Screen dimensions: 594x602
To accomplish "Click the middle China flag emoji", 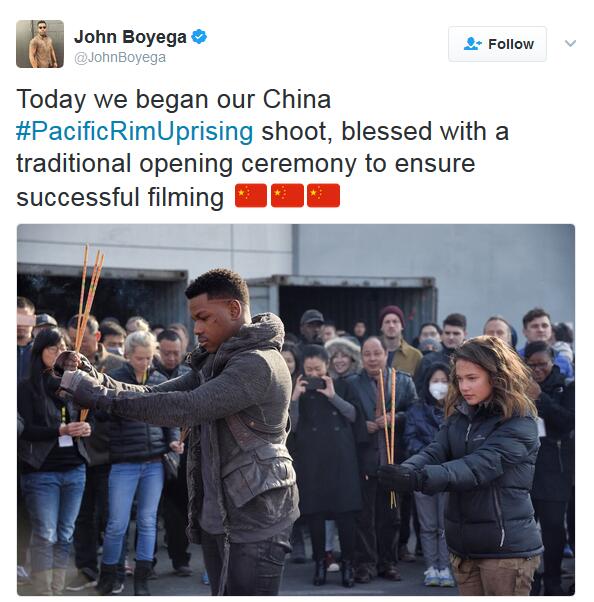I will click(x=287, y=195).
